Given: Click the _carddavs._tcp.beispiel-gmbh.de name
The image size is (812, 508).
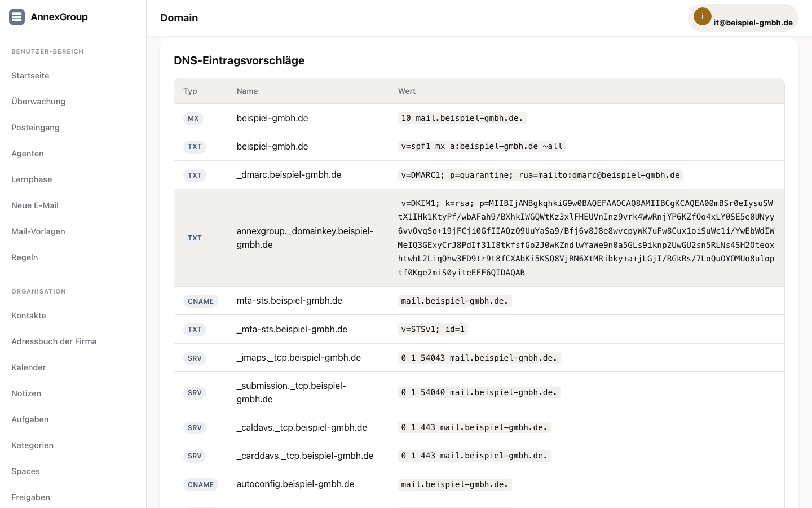Looking at the screenshot, I should (x=305, y=456).
